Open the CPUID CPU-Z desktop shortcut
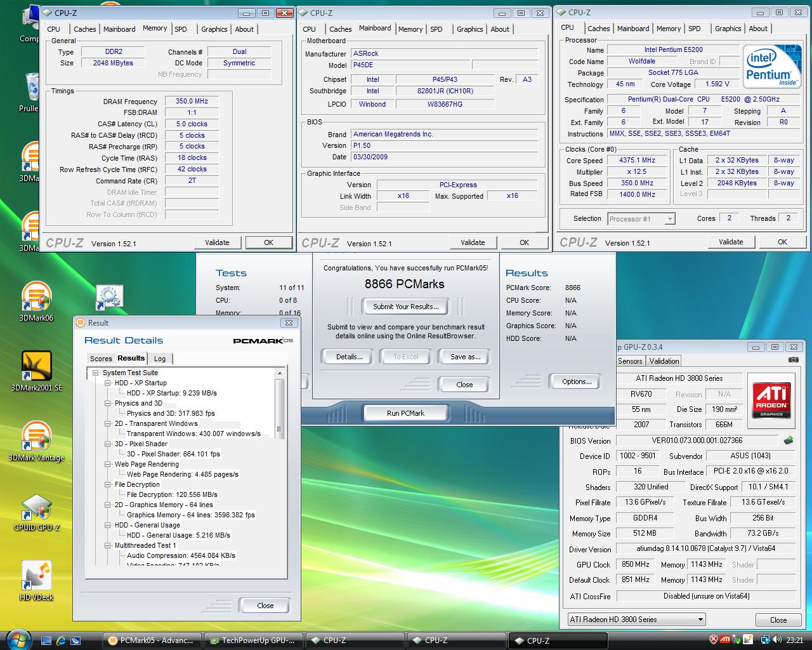The width and height of the screenshot is (812, 650). pos(36,512)
